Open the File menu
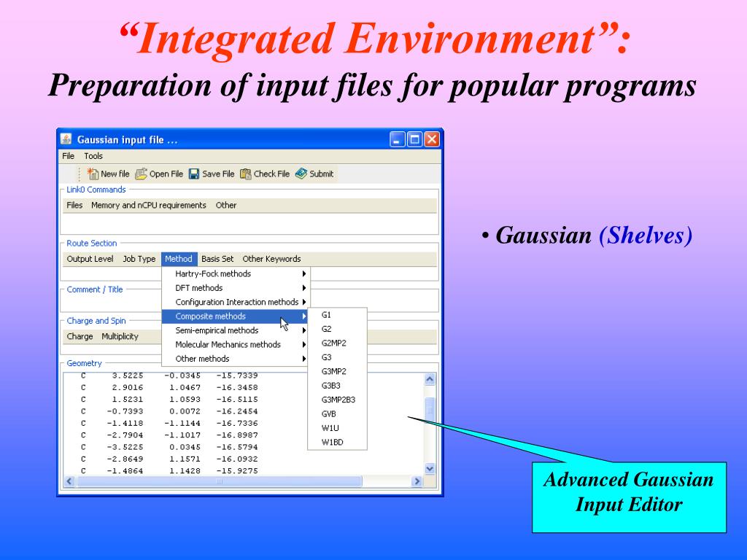Viewport: 747px width, 560px height. [68, 156]
